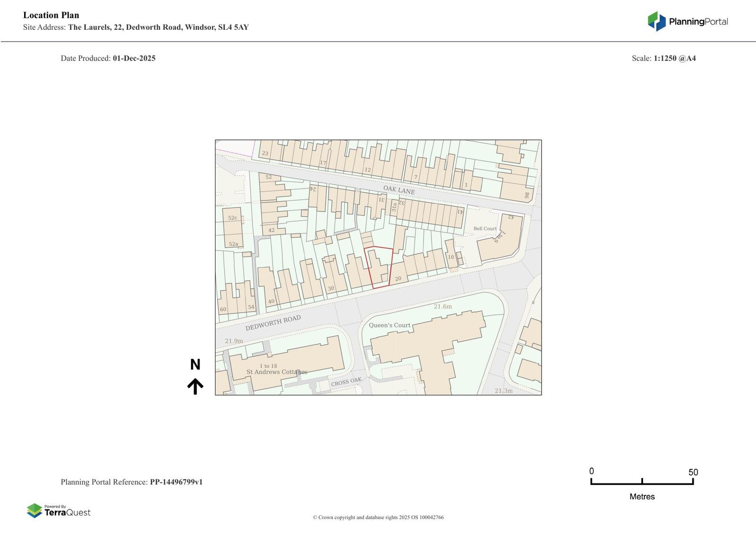
Task: Click the Cross Oak road label
Action: (x=346, y=382)
